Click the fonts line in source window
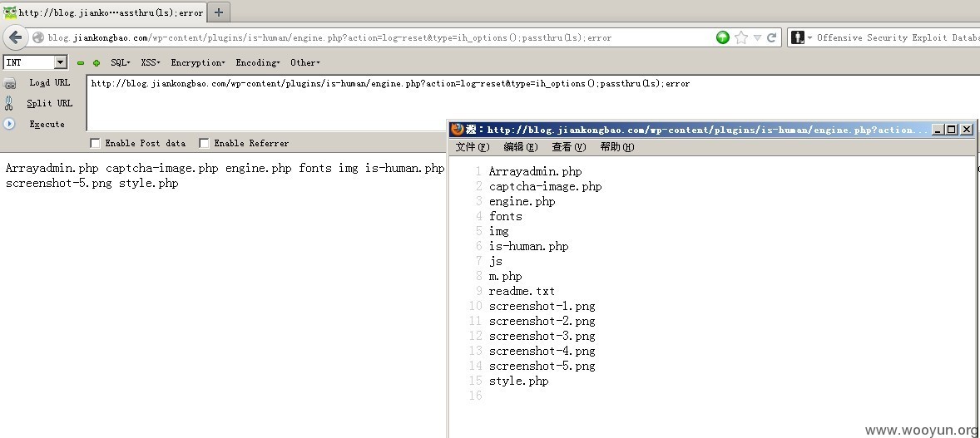Screen dimensions: 980x438 pos(506,216)
